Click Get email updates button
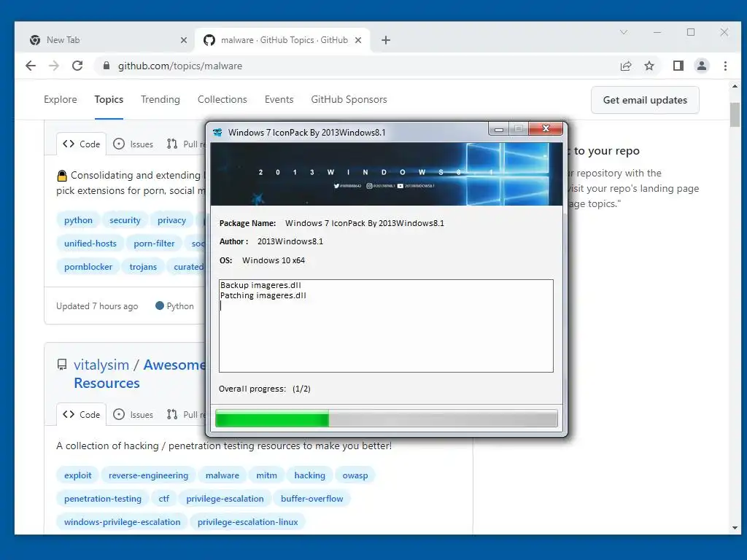 [645, 100]
